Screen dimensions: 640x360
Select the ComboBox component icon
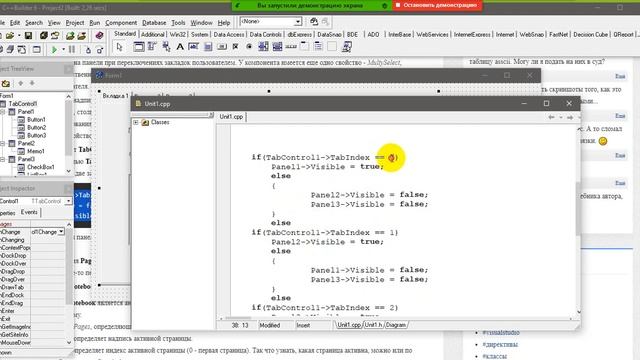(x=277, y=47)
